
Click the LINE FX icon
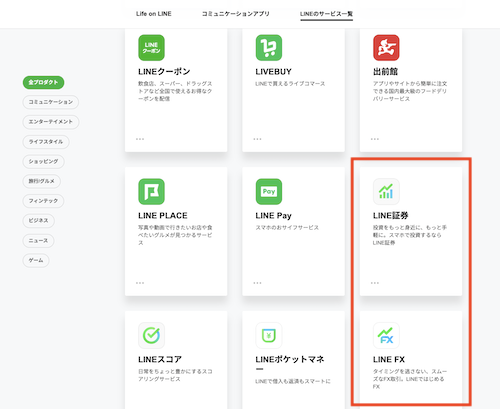pos(386,335)
